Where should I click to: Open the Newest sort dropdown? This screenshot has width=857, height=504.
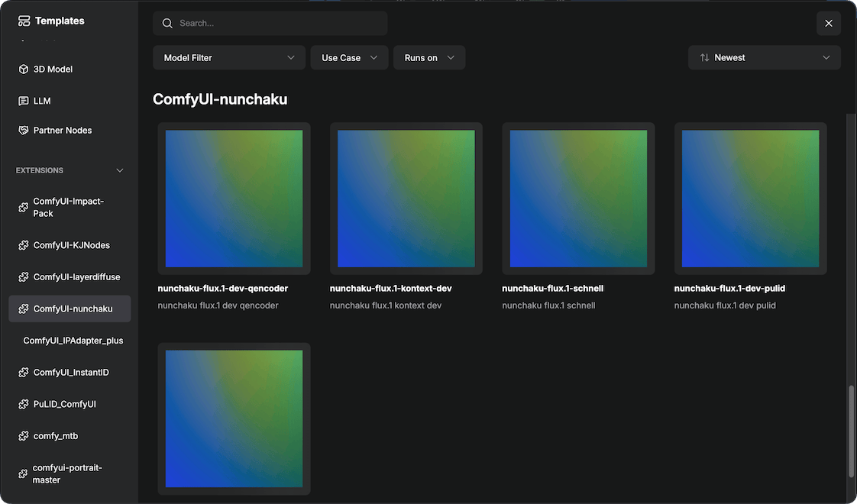[764, 57]
